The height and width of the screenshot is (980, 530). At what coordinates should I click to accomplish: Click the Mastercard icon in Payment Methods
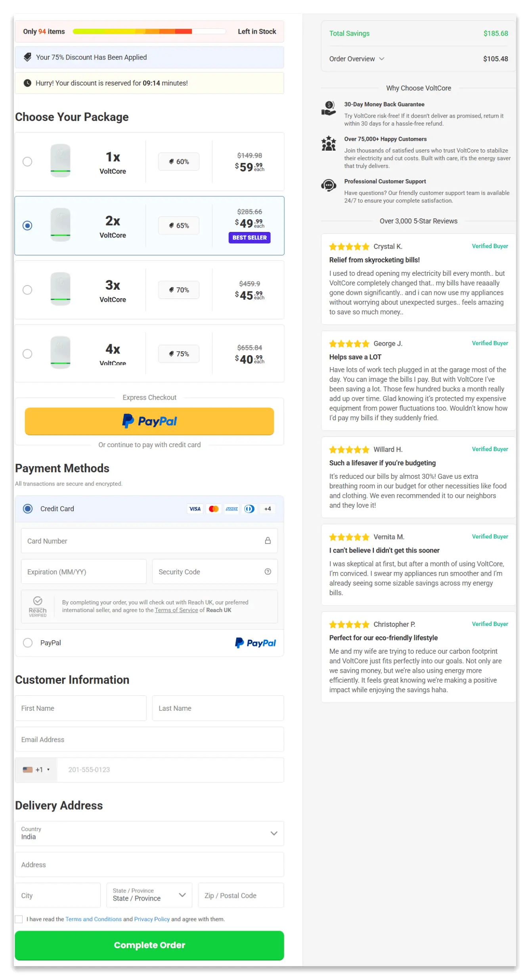213,509
